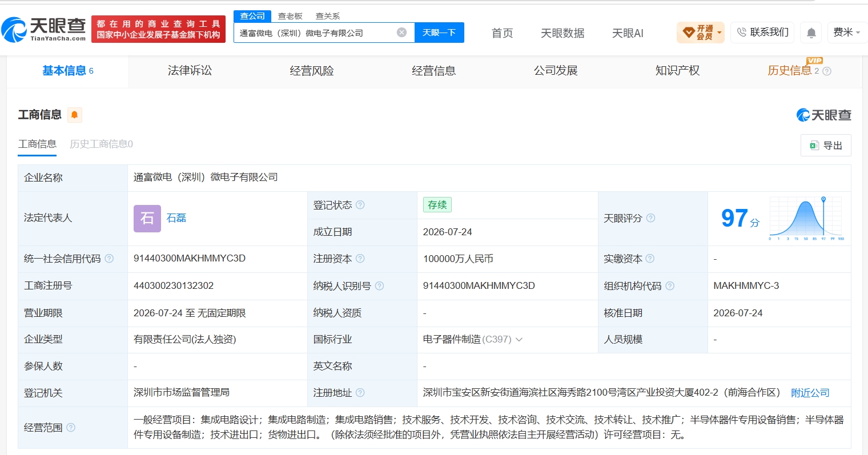
Task: Click the 97分 score value
Action: coord(740,218)
